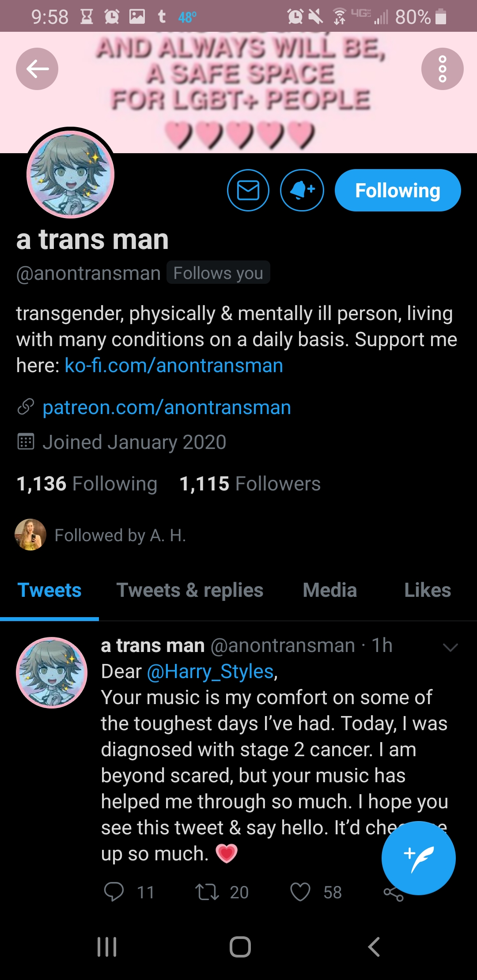
Task: Share the tweet via share icon
Action: [394, 893]
